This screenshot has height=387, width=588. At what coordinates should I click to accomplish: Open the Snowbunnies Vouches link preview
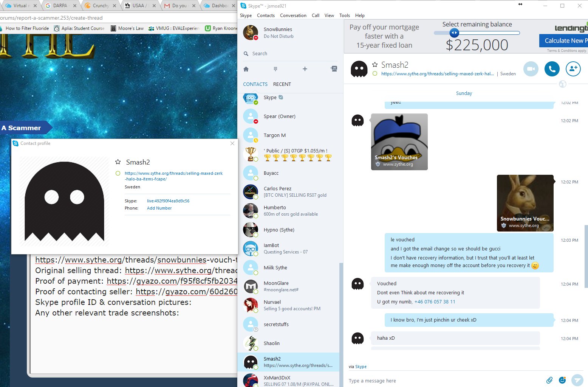[x=525, y=203]
